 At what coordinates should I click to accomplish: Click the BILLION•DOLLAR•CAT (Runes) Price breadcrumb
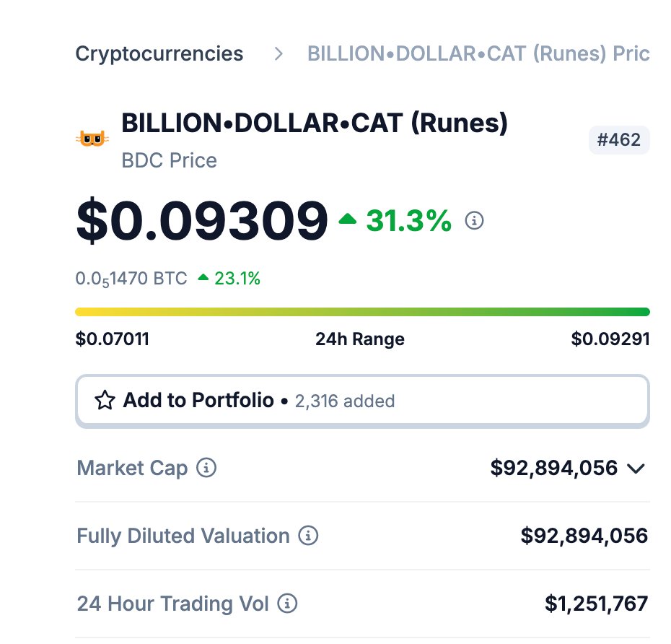(478, 54)
